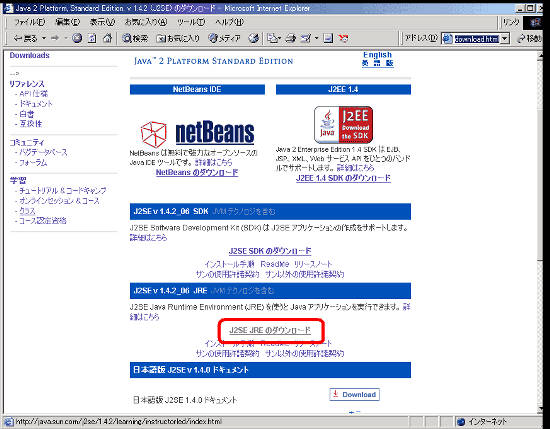Click the vertical scrollbar down arrow

540,409
